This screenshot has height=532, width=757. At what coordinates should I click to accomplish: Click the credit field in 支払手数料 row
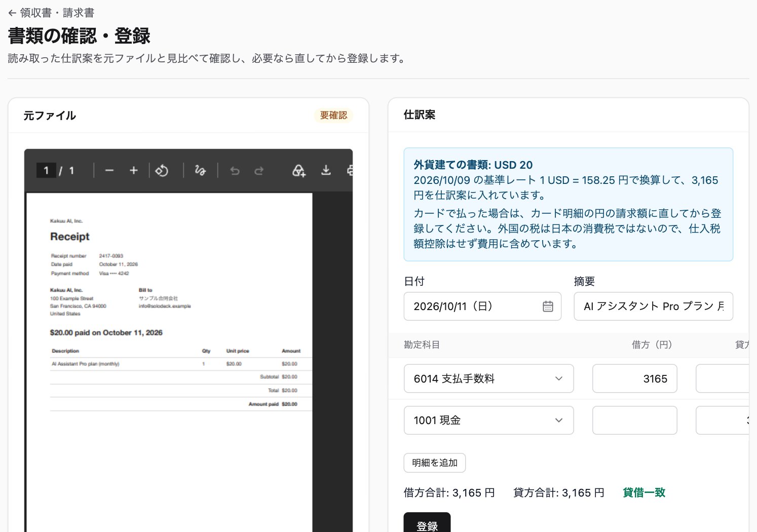(723, 378)
